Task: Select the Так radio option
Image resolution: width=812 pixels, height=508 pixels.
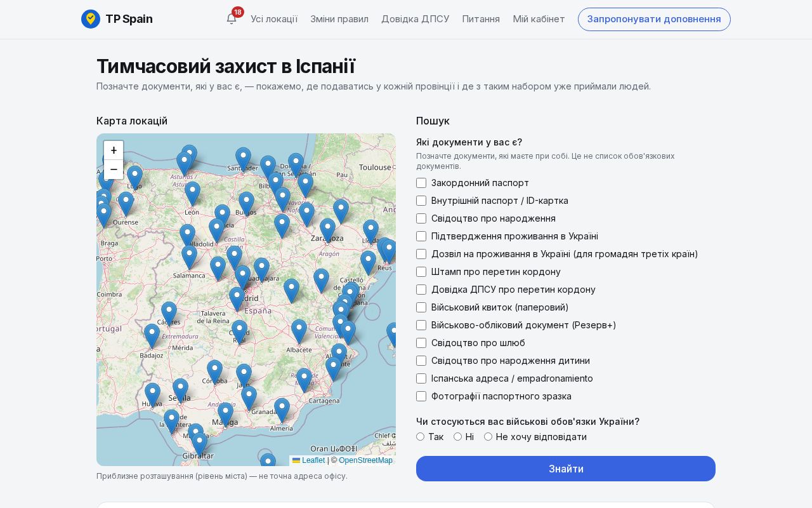Action: pos(420,437)
